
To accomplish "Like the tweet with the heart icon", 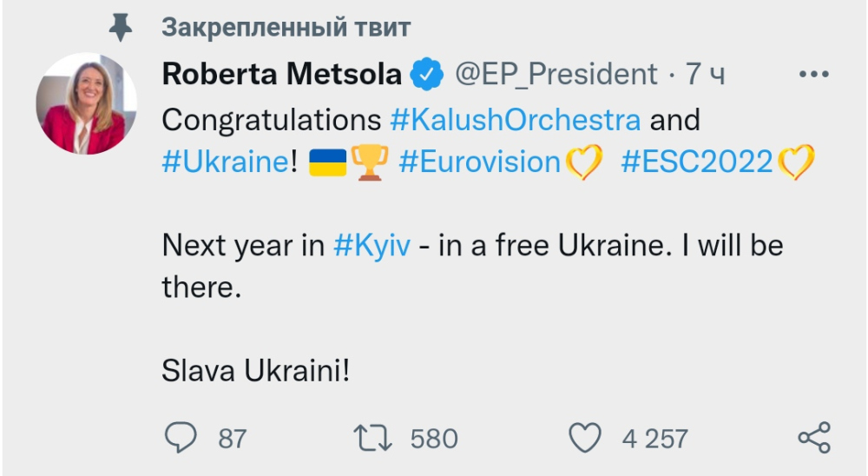I will (x=584, y=438).
